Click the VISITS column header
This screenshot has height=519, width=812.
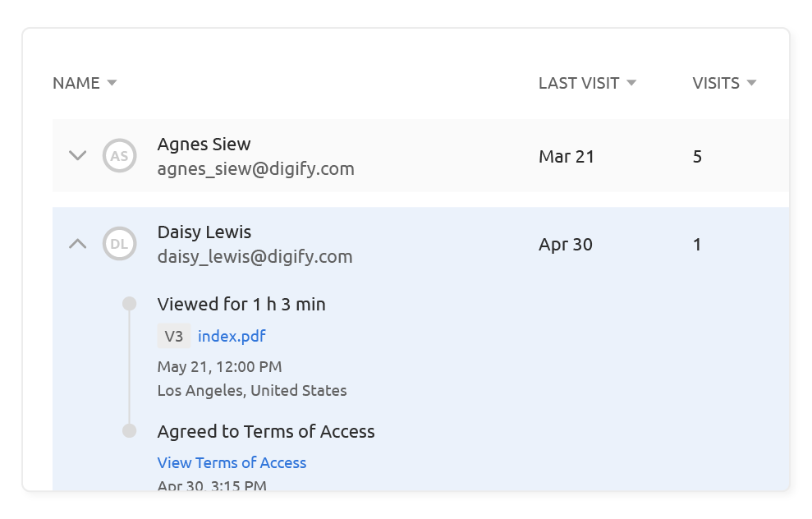[716, 83]
